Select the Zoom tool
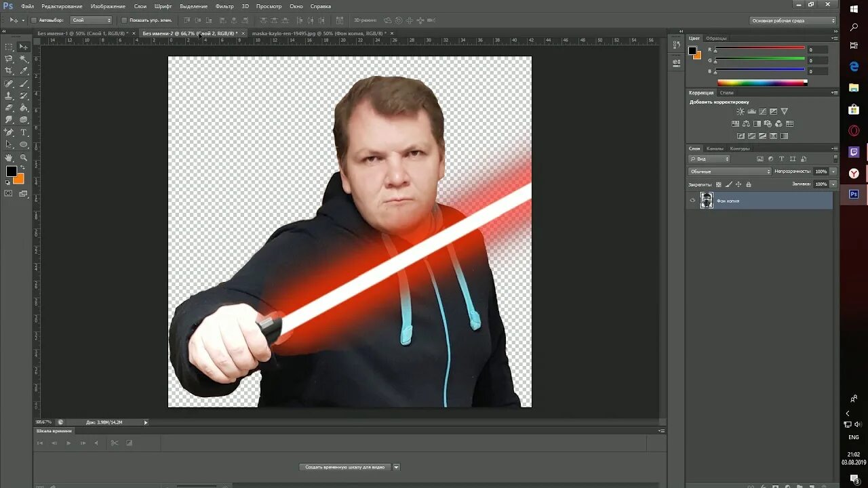868x488 pixels. coord(24,157)
